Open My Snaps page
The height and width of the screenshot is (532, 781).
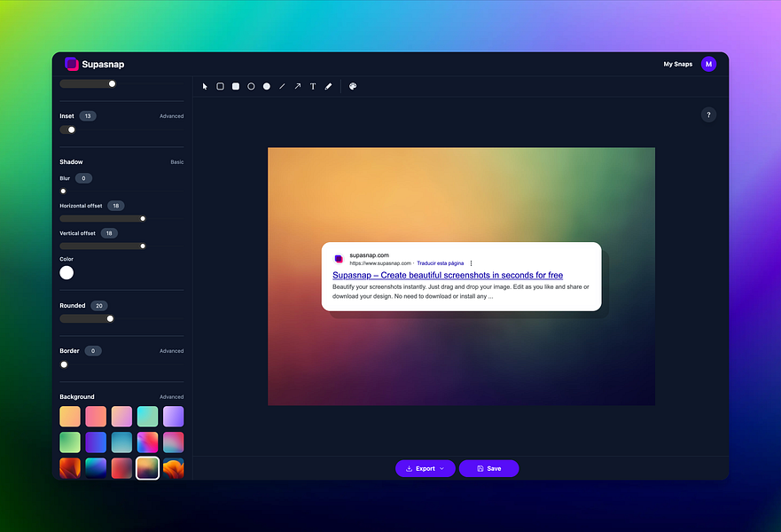(x=677, y=64)
